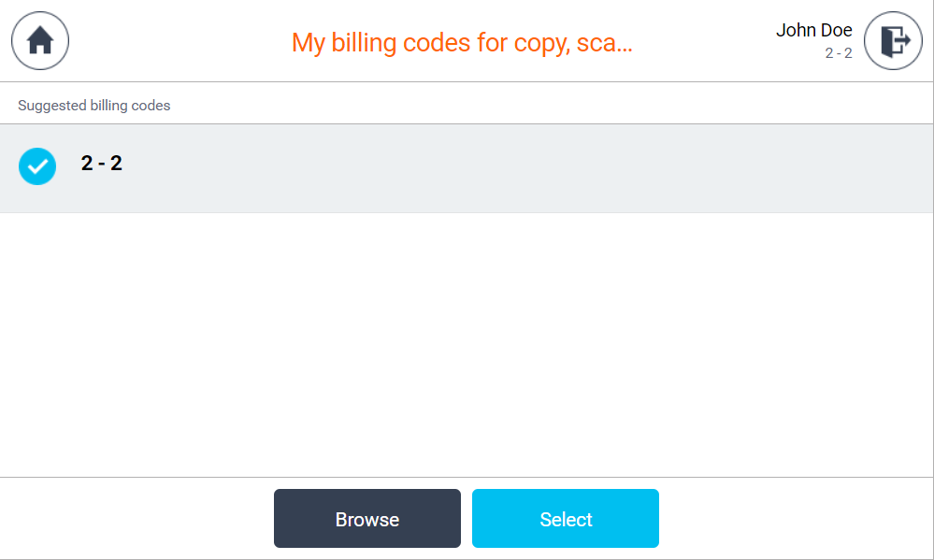
Task: Click the blue checkmark circle icon
Action: pos(37,166)
